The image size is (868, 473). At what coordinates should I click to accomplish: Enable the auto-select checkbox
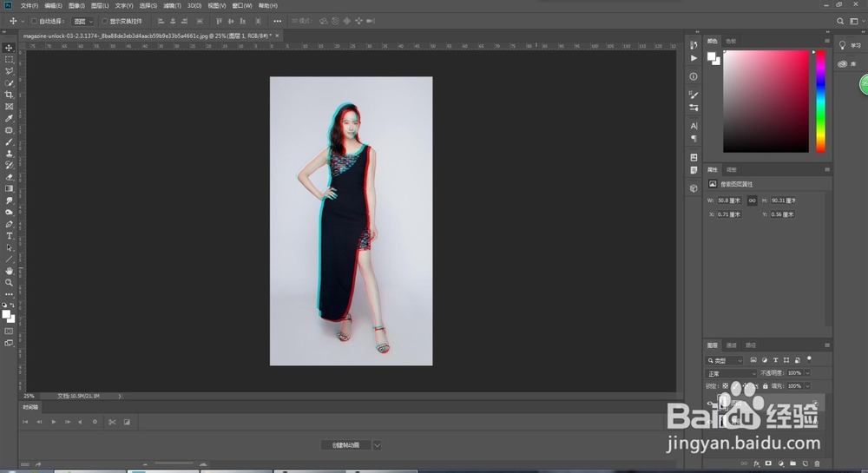(x=34, y=21)
